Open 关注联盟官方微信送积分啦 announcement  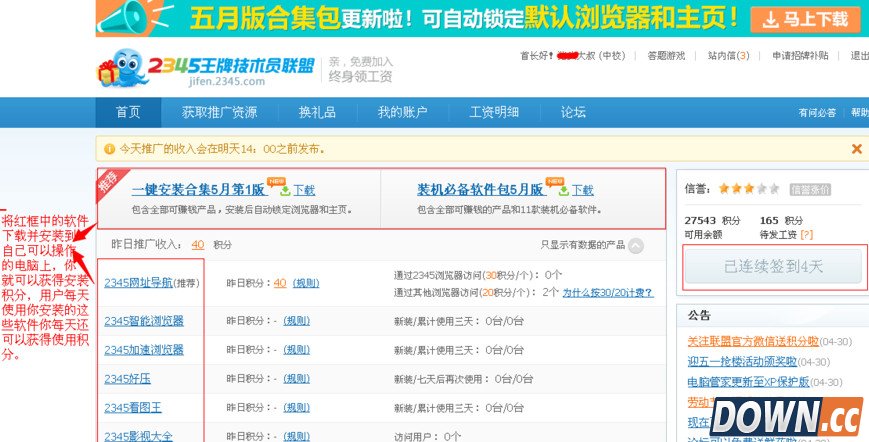tap(753, 342)
